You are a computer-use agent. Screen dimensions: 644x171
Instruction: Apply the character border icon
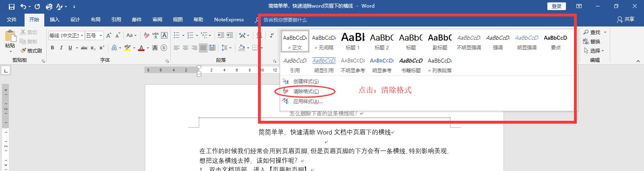(164, 35)
